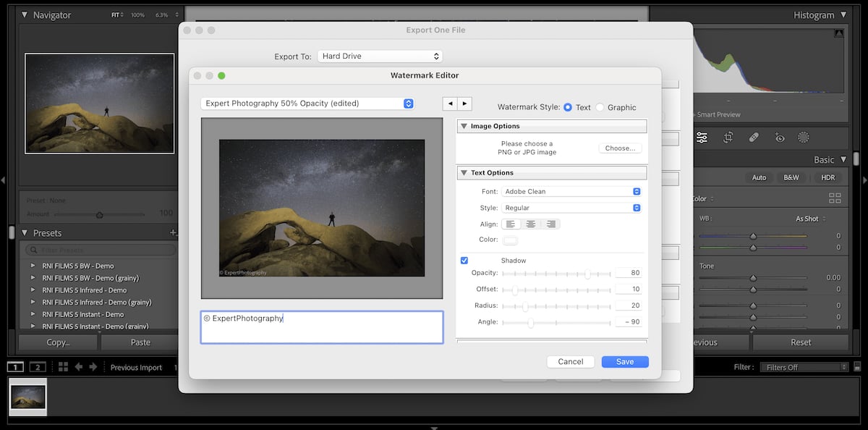Image resolution: width=868 pixels, height=430 pixels.
Task: Open the Masking tool
Action: 803,137
